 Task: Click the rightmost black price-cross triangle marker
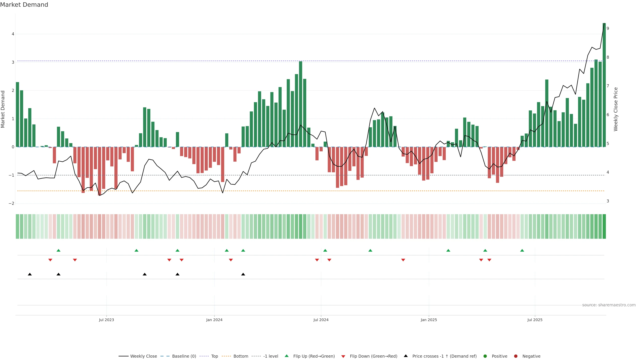243,274
